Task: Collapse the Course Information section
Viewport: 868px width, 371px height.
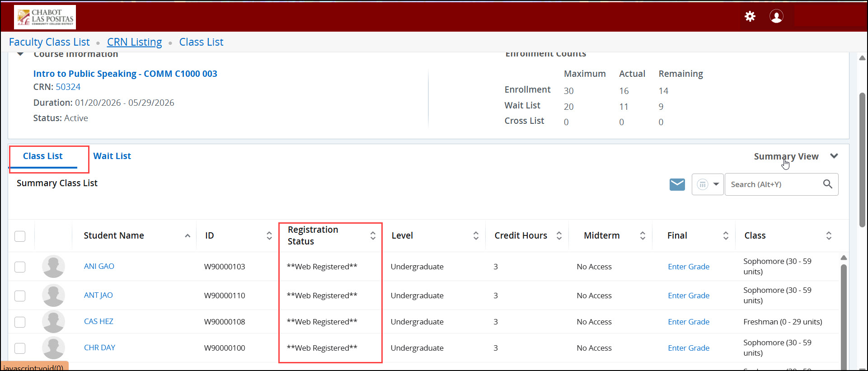Action: [20, 54]
